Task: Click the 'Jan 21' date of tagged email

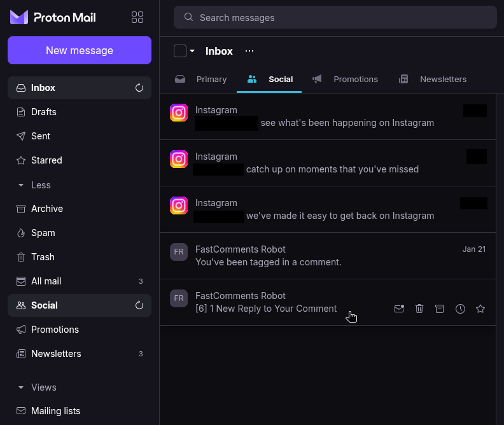Action: tap(474, 249)
